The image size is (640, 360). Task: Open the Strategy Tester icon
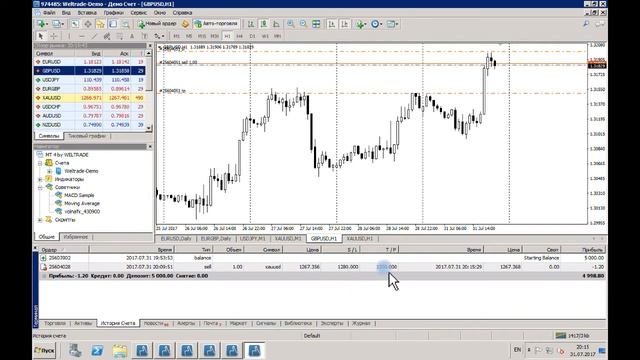tap(126, 24)
